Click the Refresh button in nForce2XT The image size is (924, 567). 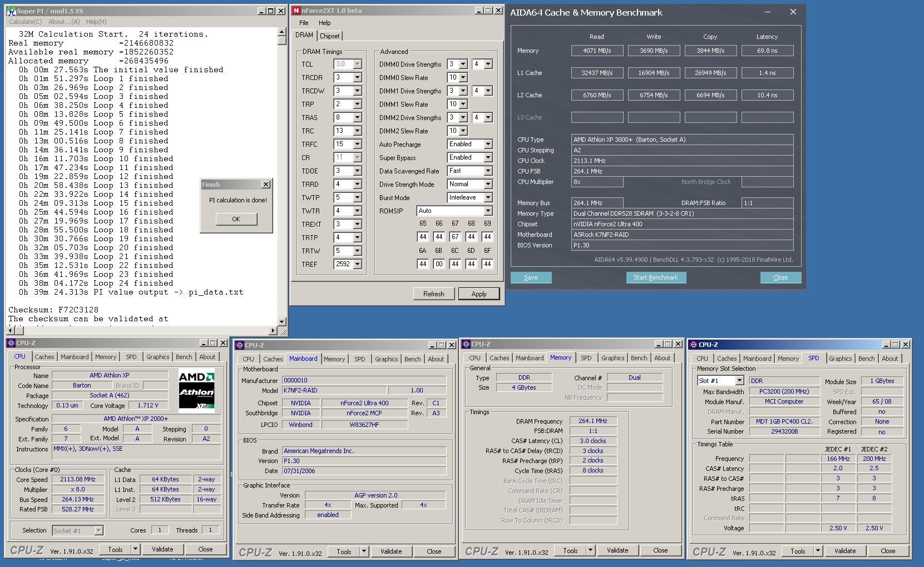[433, 294]
